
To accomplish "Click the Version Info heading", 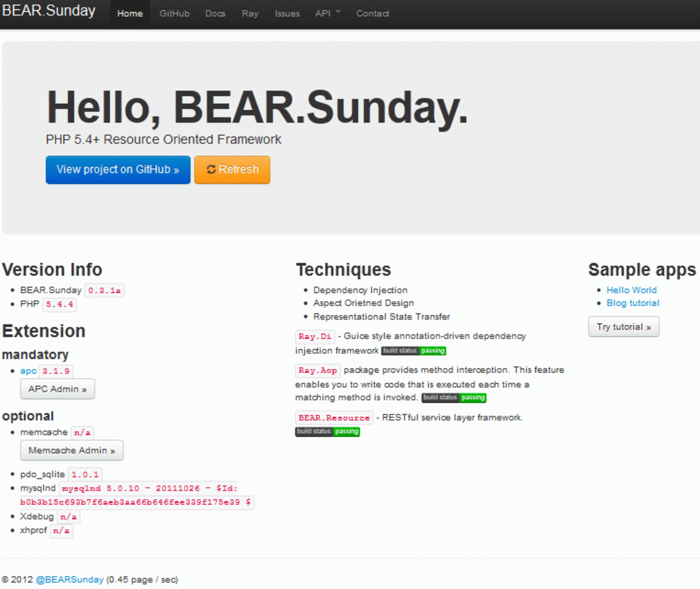I will [52, 270].
